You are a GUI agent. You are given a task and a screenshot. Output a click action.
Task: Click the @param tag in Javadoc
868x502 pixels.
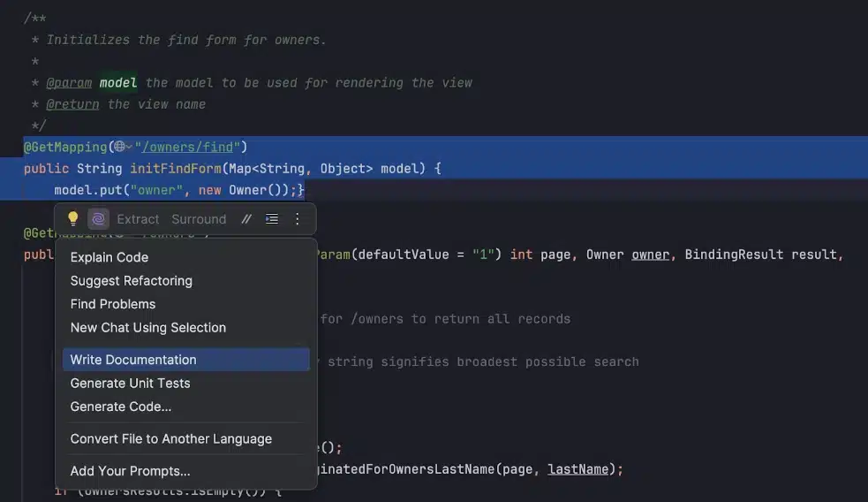[x=69, y=83]
